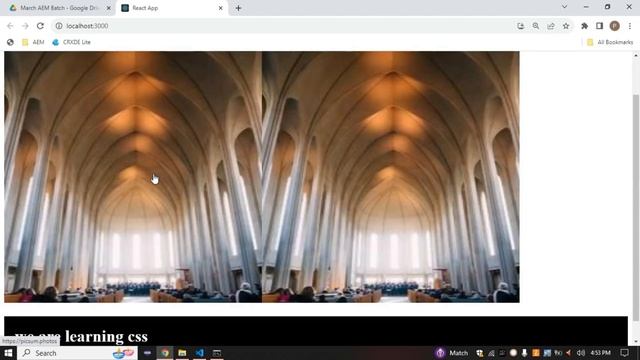The image size is (640, 360).
Task: Open the Extensions puzzle icon
Action: click(584, 26)
